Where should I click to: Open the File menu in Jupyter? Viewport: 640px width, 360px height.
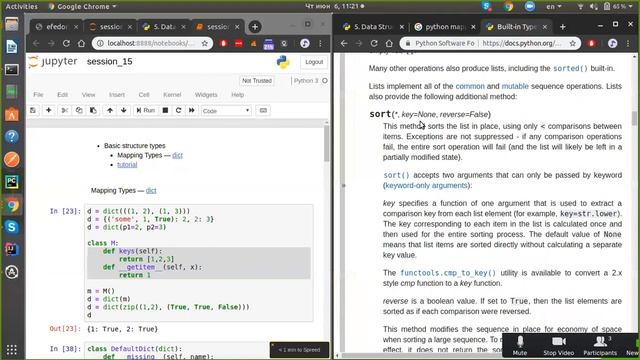[x=38, y=95]
